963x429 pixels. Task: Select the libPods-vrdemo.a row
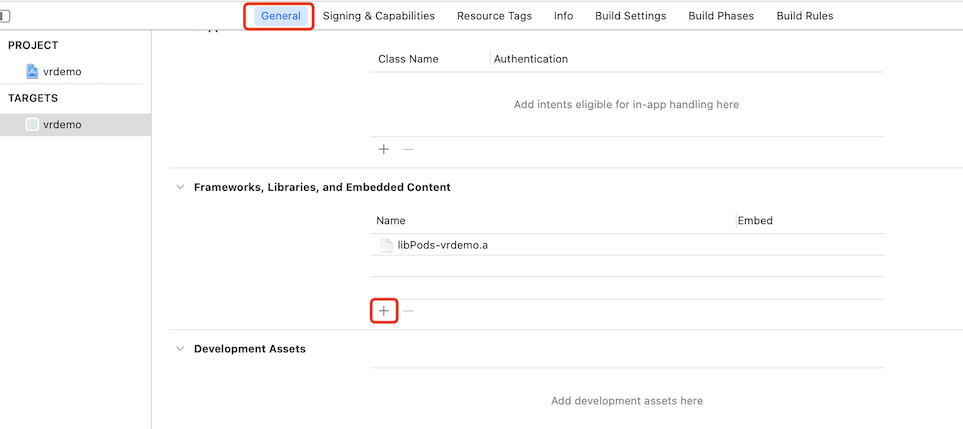point(627,245)
